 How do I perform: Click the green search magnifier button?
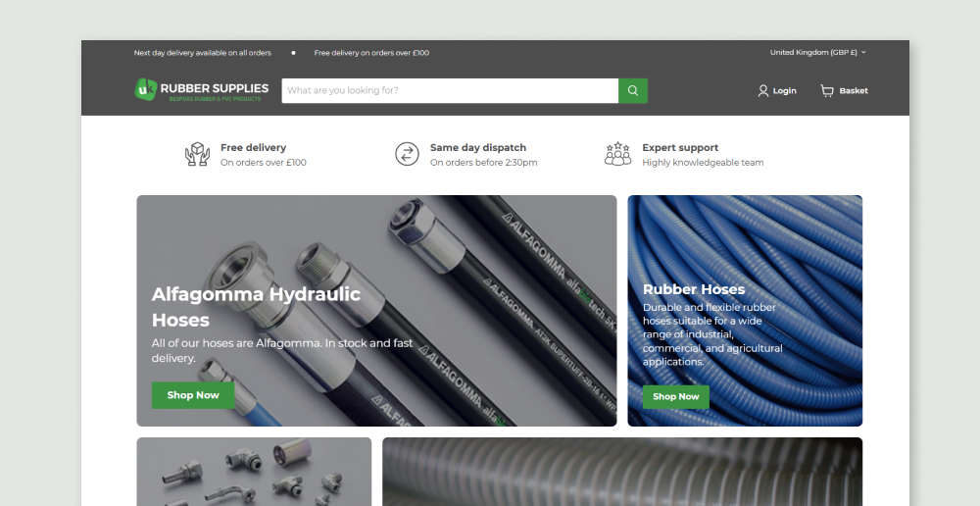[632, 90]
